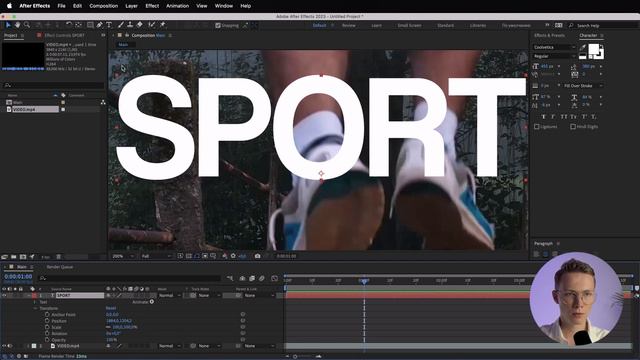The height and width of the screenshot is (360, 640).
Task: Click the eyedropper in Character panel
Action: pyautogui.click(x=582, y=48)
